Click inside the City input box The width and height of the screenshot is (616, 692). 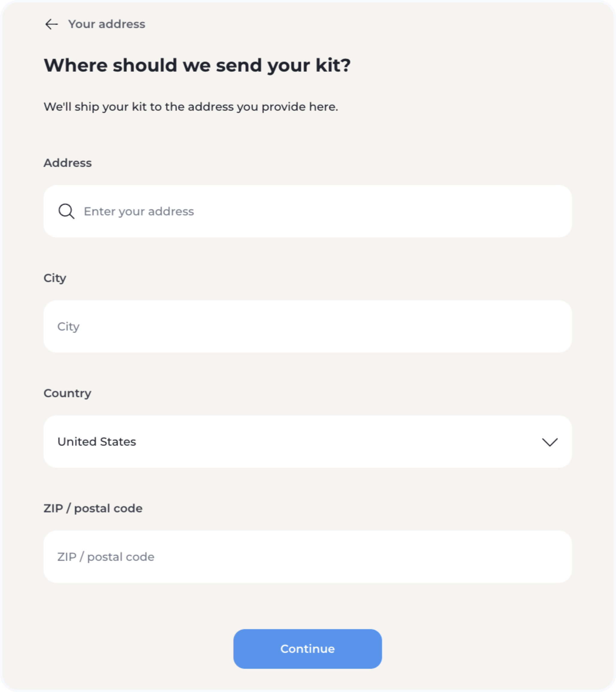point(307,327)
